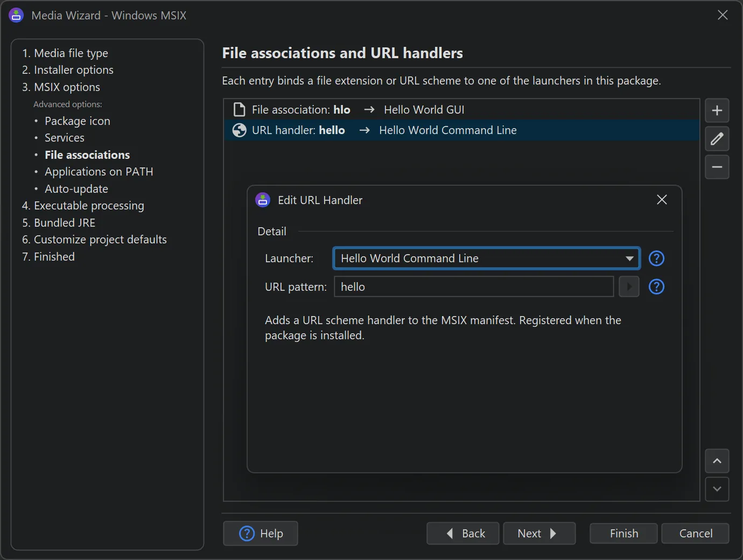
Task: Add a new association entry with plus icon
Action: click(x=717, y=111)
